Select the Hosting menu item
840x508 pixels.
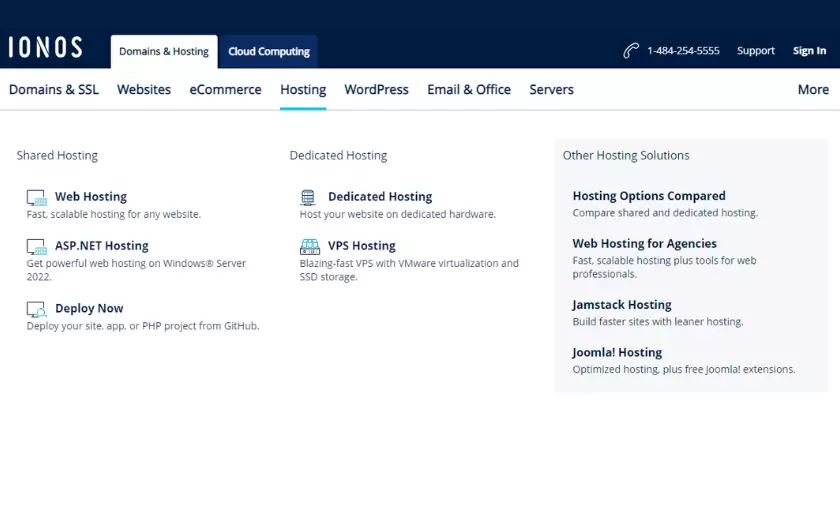(x=303, y=89)
